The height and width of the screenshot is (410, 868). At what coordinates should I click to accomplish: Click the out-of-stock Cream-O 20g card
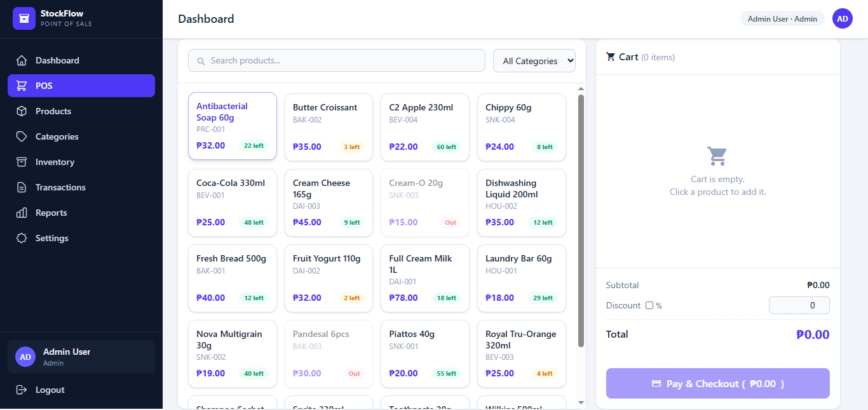point(425,202)
